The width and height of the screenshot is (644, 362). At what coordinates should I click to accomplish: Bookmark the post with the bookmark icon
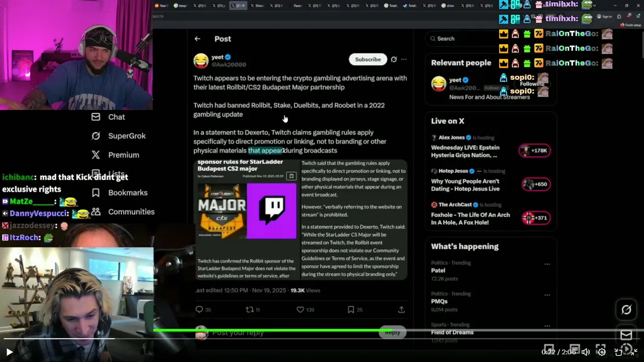click(x=351, y=310)
